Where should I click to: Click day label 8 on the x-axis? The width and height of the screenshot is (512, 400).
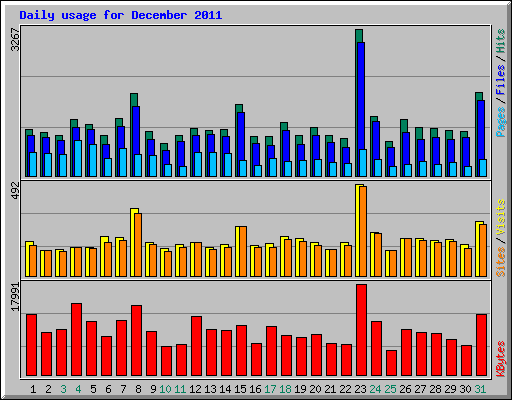tap(138, 389)
